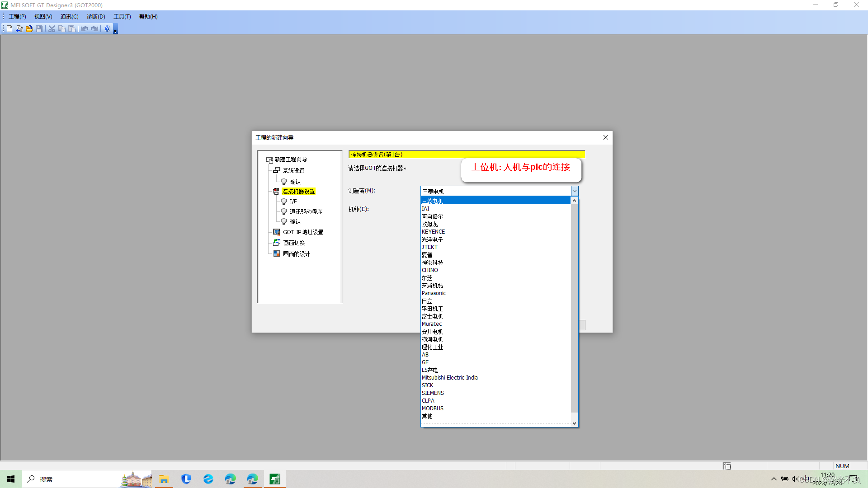Viewport: 868px width, 488px height.
Task: Click the Undo arrow toolbar icon
Action: click(x=85, y=28)
